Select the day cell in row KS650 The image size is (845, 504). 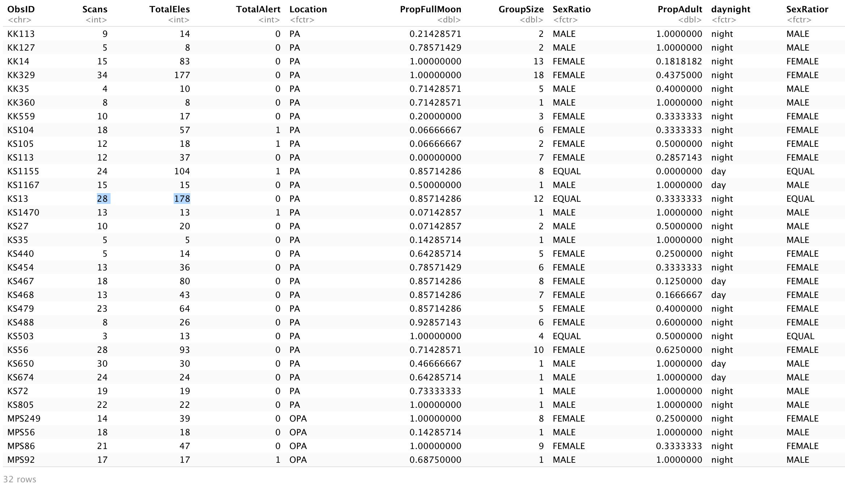(x=718, y=363)
